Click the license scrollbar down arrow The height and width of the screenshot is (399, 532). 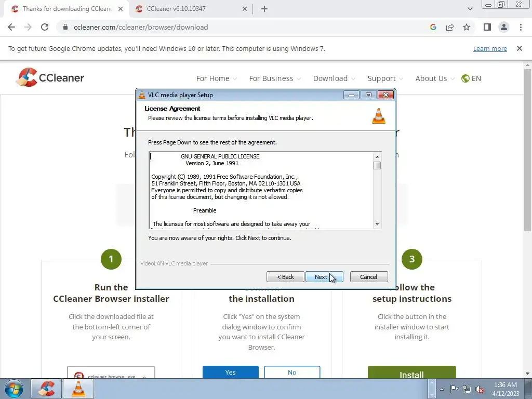click(377, 224)
